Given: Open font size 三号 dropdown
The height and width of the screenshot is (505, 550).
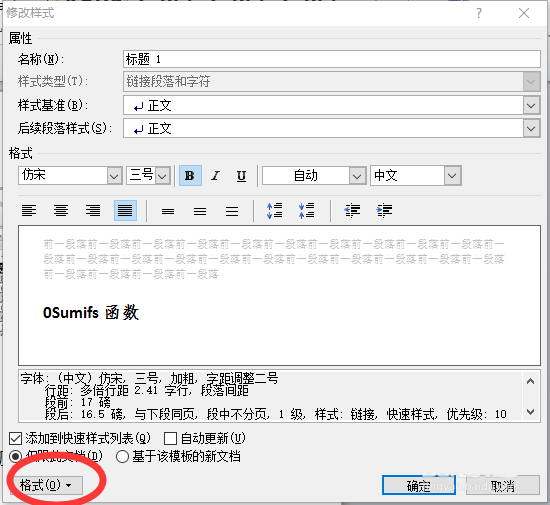Looking at the screenshot, I should (162, 176).
